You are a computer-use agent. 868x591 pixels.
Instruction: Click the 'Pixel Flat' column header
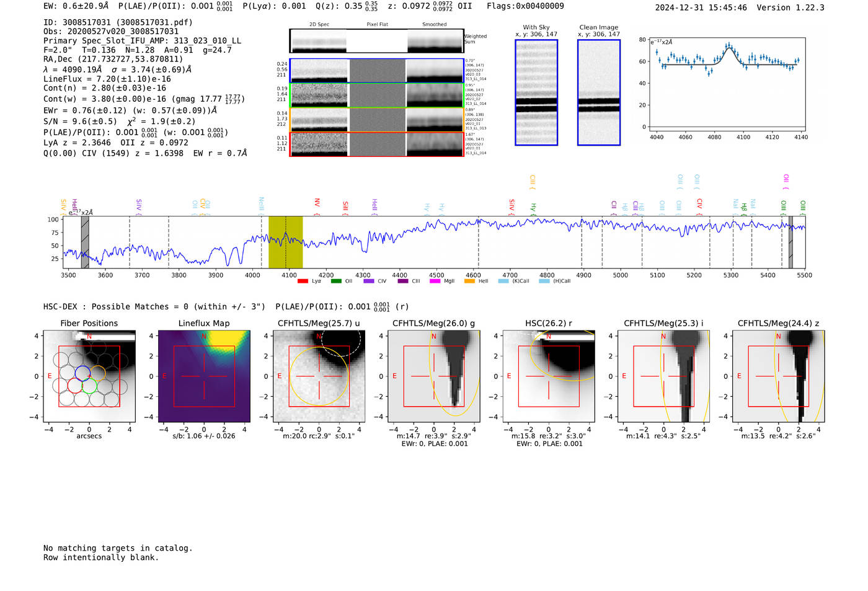378,25
